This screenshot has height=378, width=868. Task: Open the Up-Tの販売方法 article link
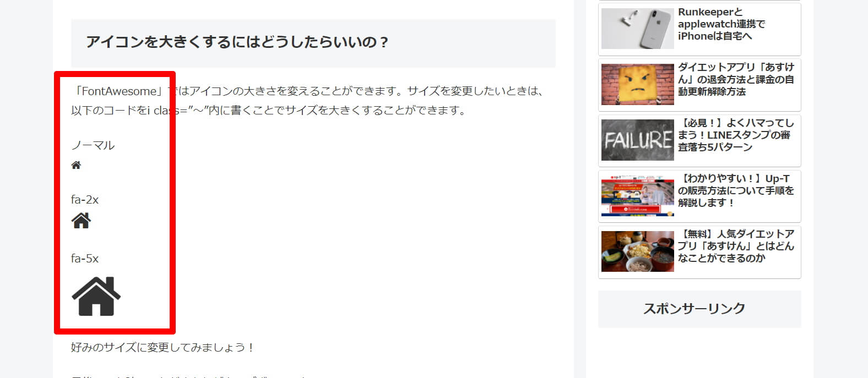coord(736,190)
